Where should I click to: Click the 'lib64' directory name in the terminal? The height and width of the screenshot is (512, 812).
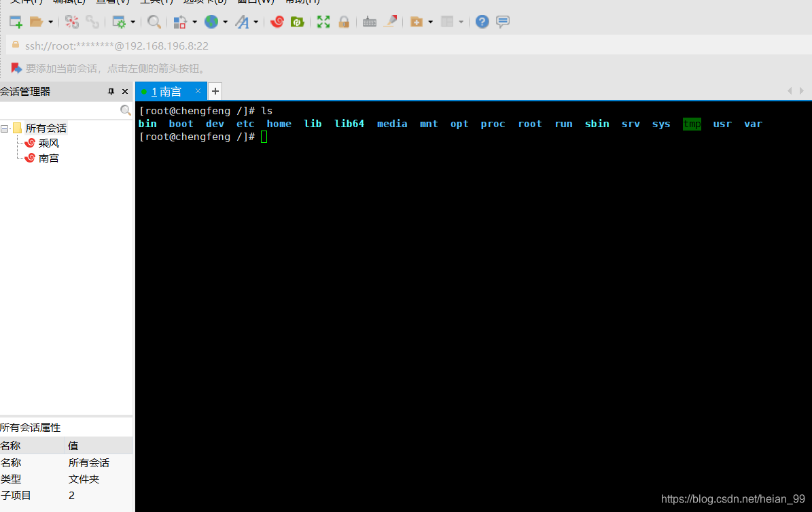pyautogui.click(x=349, y=124)
